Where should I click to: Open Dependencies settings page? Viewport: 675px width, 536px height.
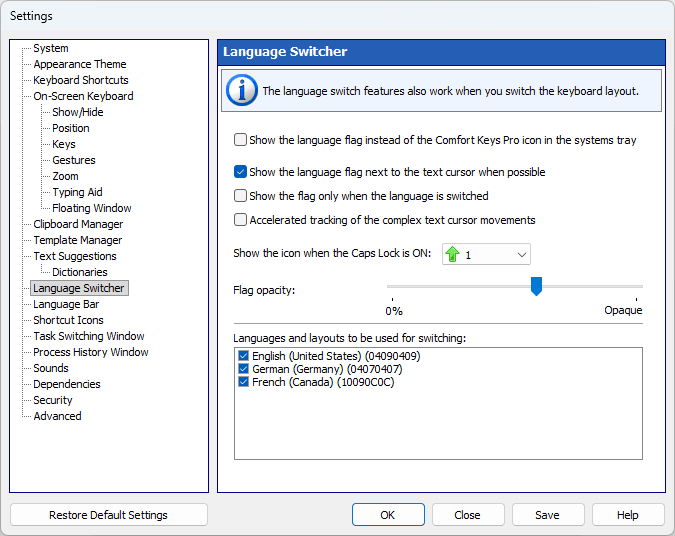(67, 384)
